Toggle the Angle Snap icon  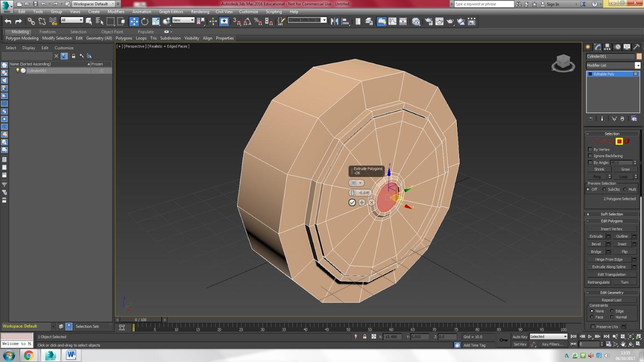tap(247, 21)
